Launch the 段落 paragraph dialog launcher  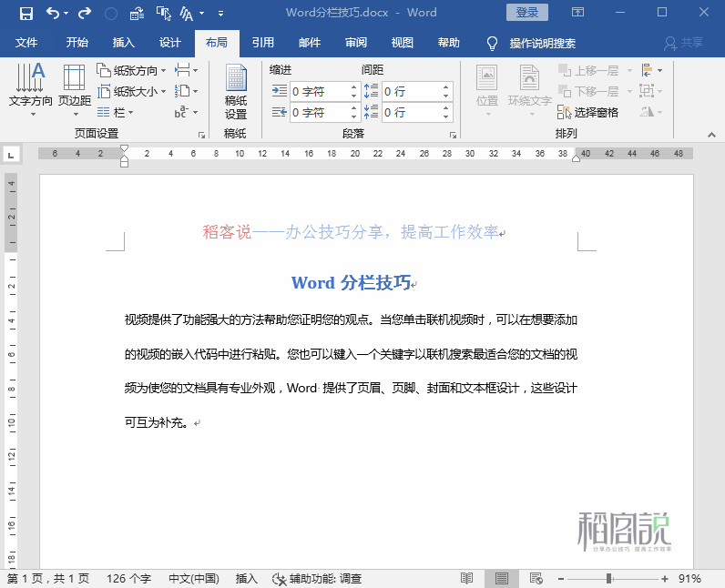pos(454,135)
